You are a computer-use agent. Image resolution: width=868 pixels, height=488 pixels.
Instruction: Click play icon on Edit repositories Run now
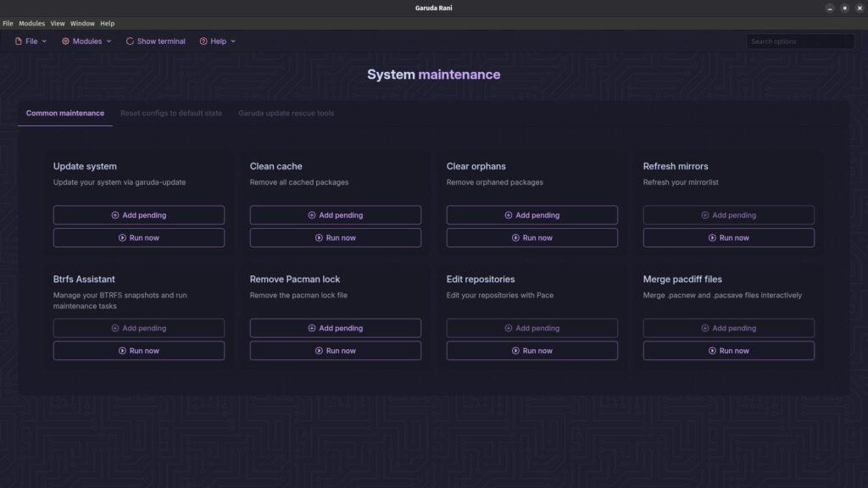515,351
